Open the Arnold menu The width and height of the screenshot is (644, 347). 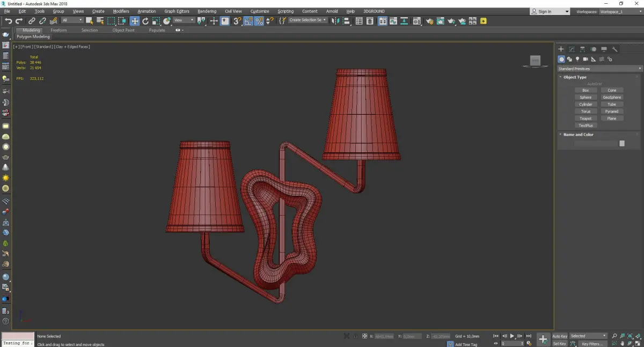pos(332,11)
